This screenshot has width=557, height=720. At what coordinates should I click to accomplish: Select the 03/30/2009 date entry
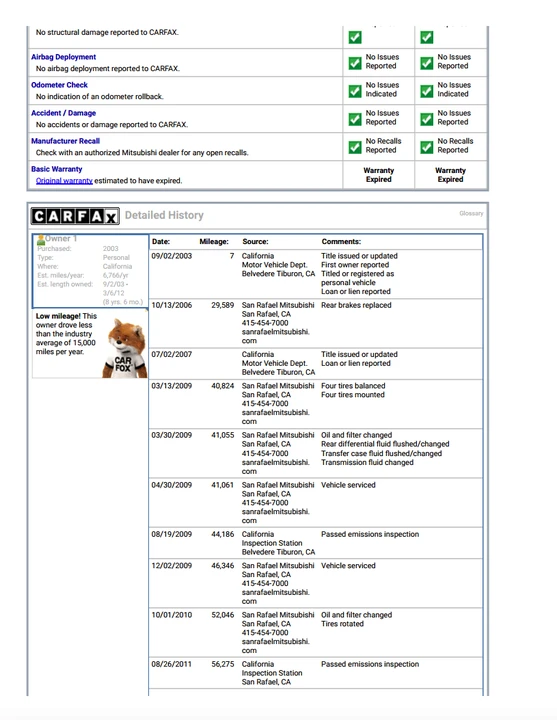pyautogui.click(x=172, y=435)
